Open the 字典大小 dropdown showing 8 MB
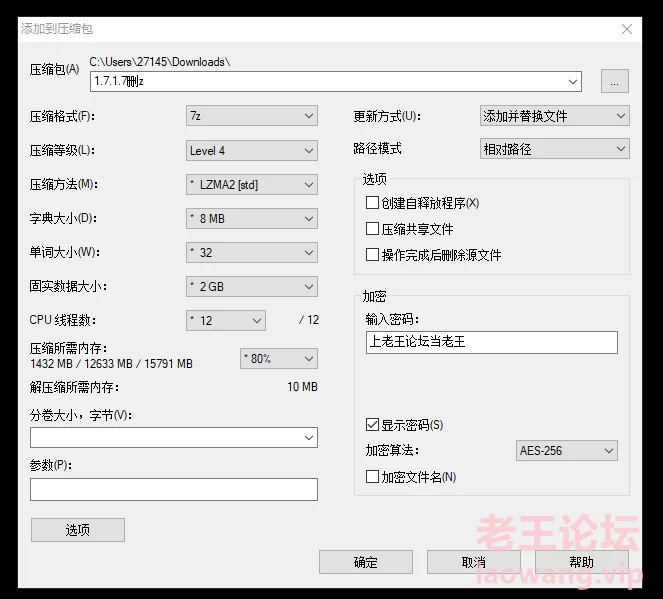This screenshot has width=663, height=599. click(x=252, y=219)
